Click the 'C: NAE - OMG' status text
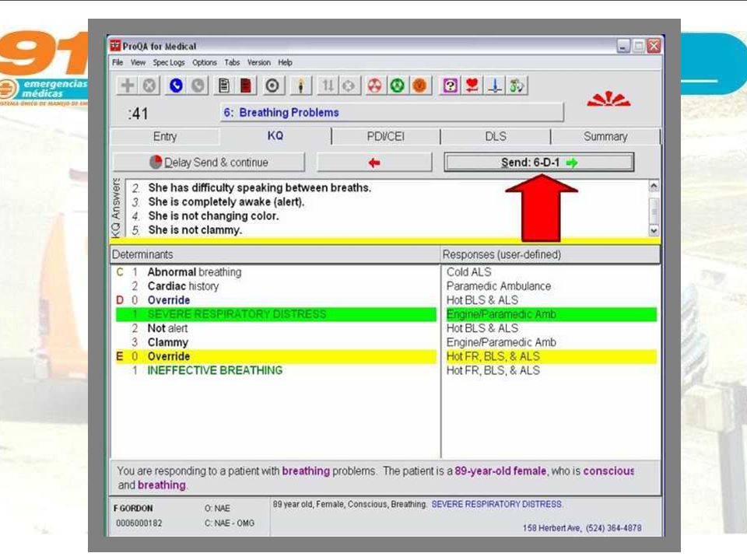The image size is (747, 560). (229, 523)
